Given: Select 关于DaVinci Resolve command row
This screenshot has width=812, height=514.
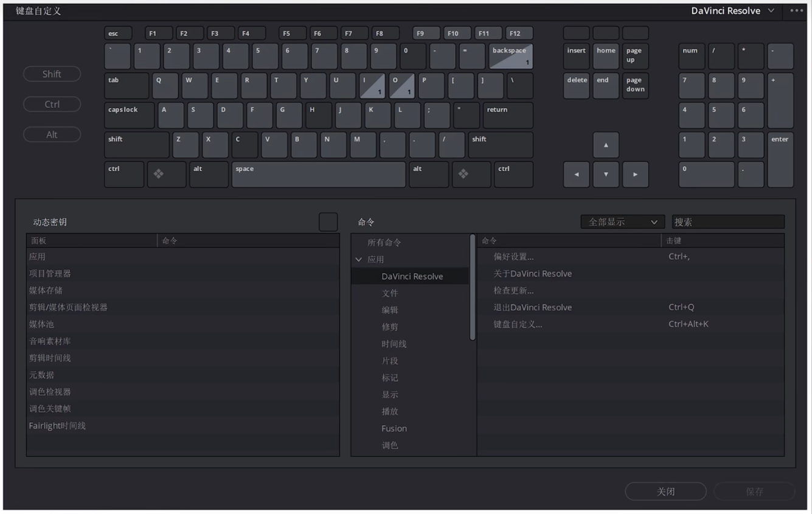Looking at the screenshot, I should [x=631, y=274].
